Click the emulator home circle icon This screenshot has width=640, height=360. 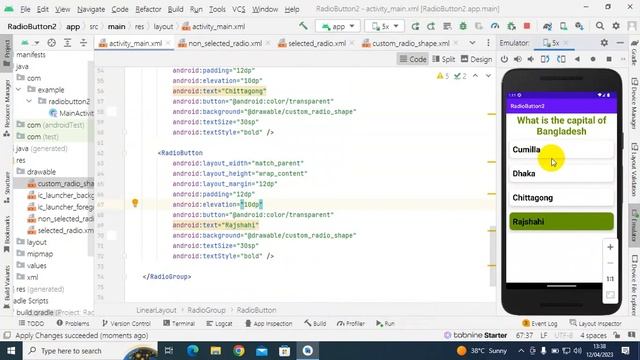coord(593,59)
